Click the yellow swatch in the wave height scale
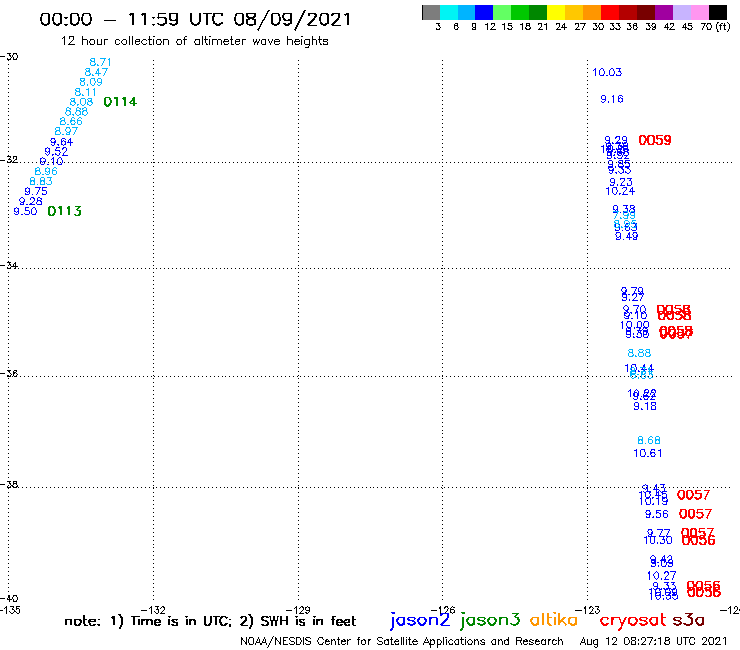 pos(556,12)
